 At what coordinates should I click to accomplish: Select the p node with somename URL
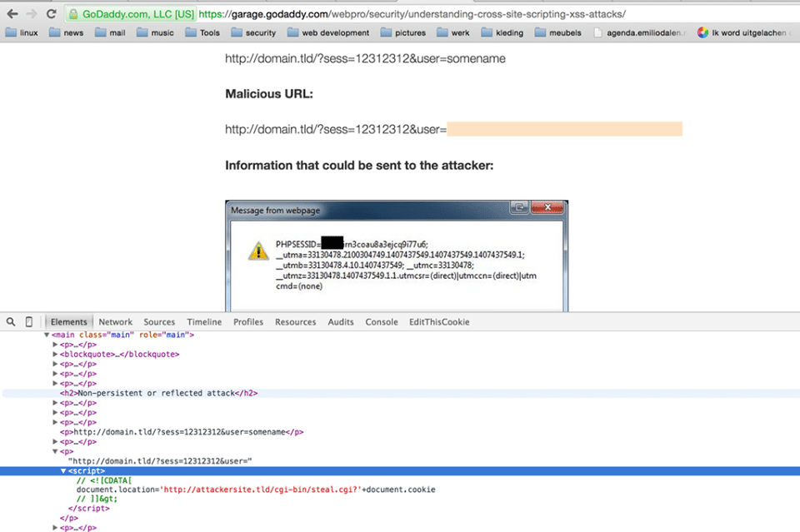pyautogui.click(x=182, y=432)
